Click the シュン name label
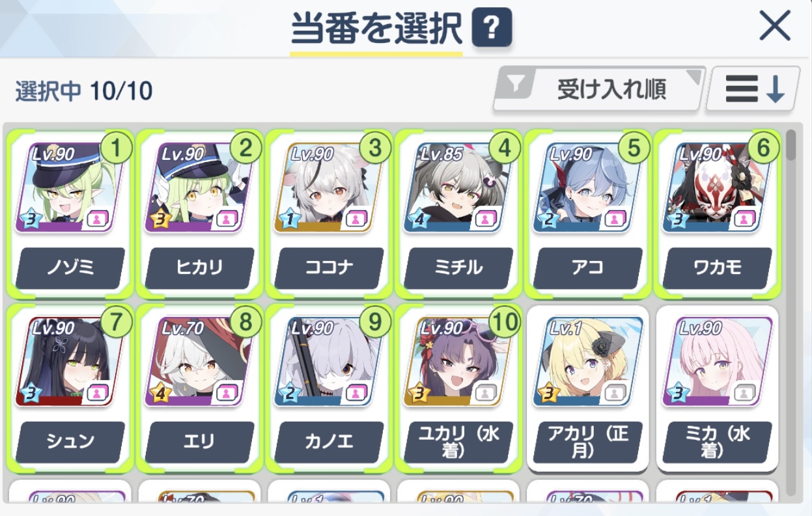This screenshot has width=812, height=516. click(x=70, y=442)
